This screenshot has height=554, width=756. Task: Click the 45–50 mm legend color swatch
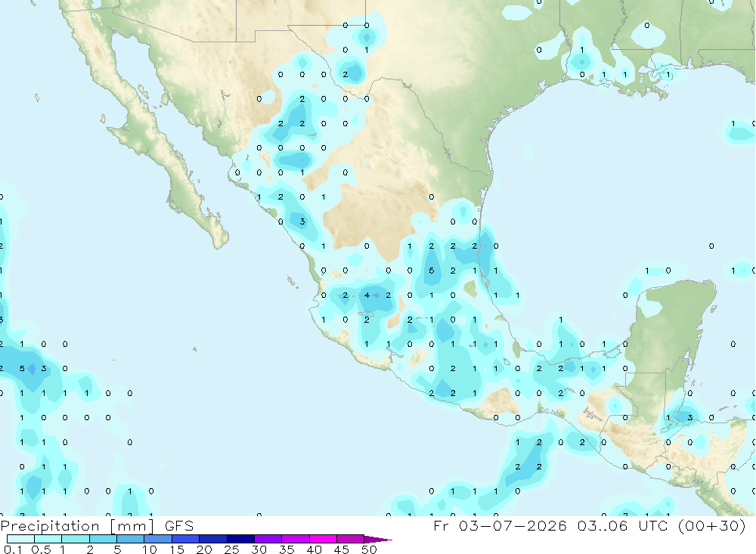pos(351,539)
